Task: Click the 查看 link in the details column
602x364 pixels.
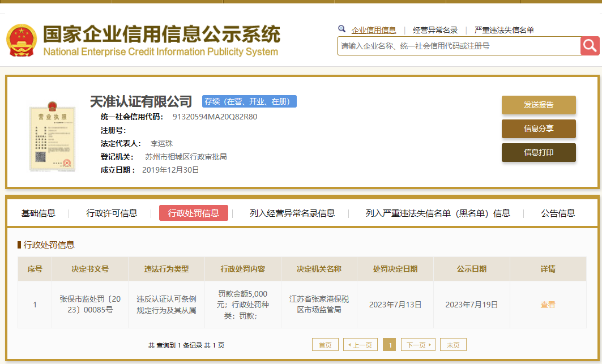Action: [547, 304]
